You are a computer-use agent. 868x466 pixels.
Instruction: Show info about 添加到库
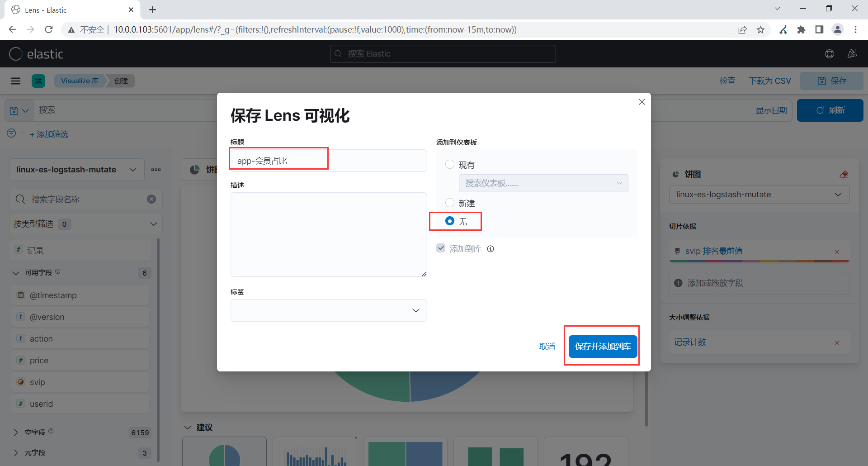click(491, 249)
